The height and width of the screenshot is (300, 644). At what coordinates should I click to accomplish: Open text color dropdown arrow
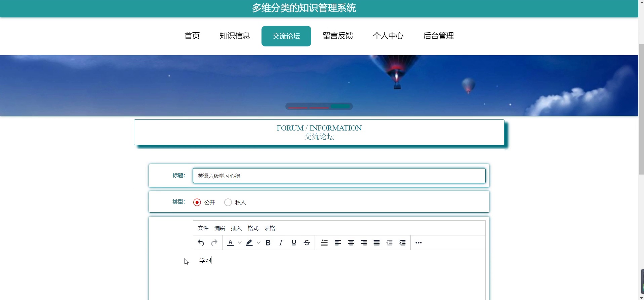coord(240,242)
